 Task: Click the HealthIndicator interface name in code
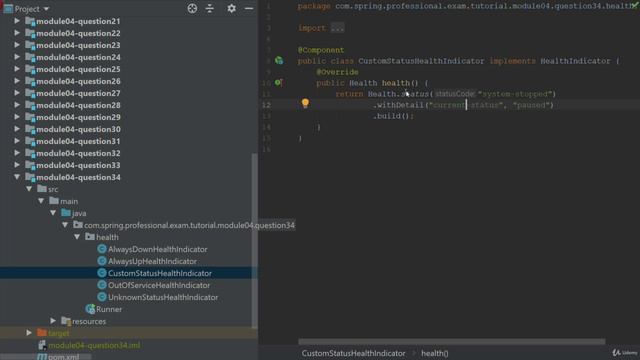[x=575, y=61]
